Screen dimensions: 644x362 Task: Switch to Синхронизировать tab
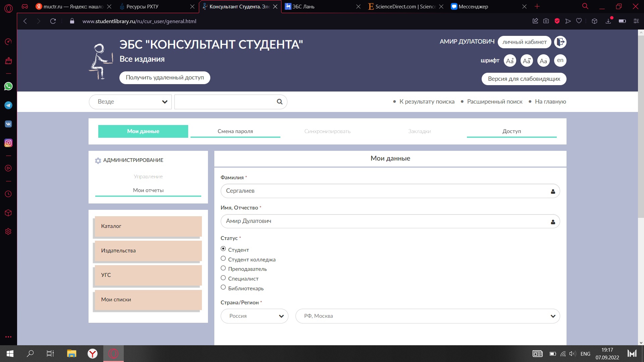[327, 131]
